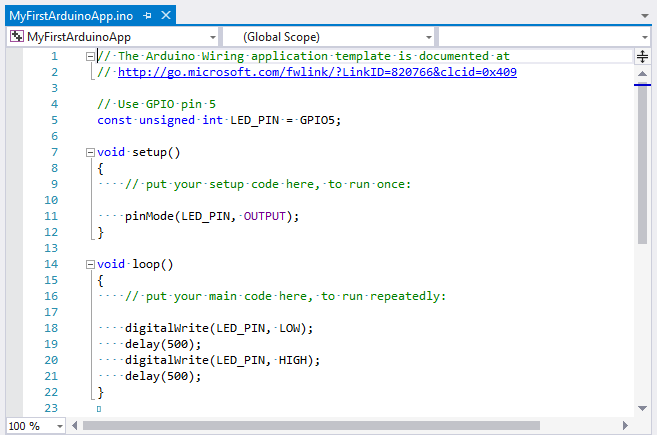Click the vertical scrollbar thumb

(x=642, y=165)
